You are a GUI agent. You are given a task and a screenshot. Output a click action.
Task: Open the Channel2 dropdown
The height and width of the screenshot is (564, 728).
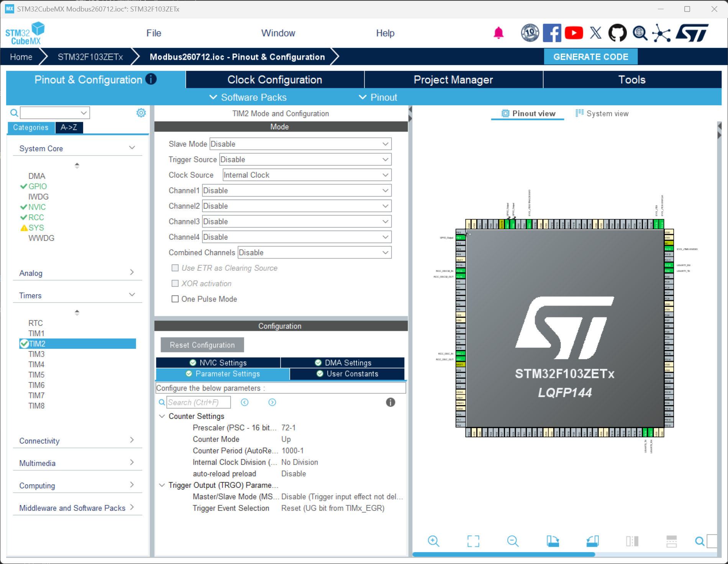pos(297,206)
